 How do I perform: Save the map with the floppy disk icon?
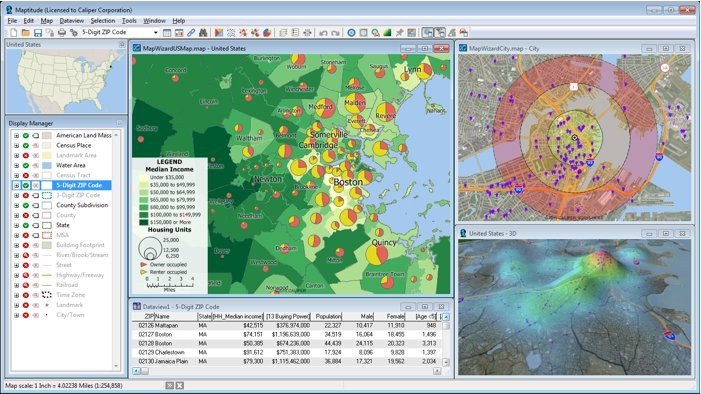point(38,33)
